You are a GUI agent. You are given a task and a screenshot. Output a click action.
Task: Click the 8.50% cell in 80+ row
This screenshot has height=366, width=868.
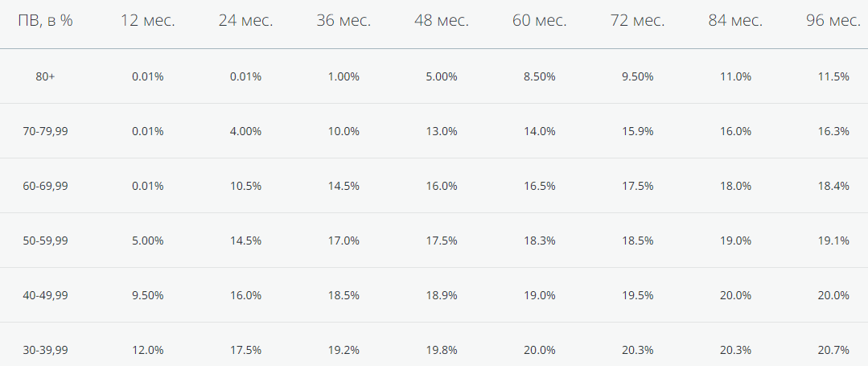tap(539, 76)
